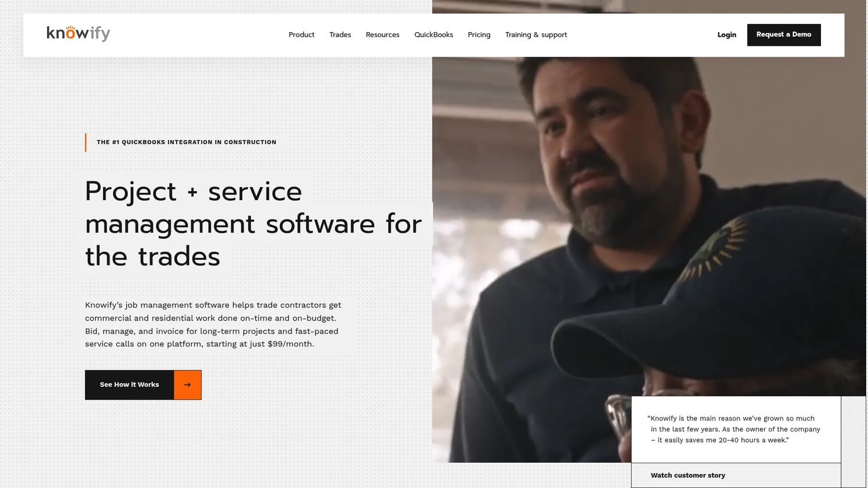The image size is (868, 488).
Task: Click the Login link
Action: pos(726,35)
